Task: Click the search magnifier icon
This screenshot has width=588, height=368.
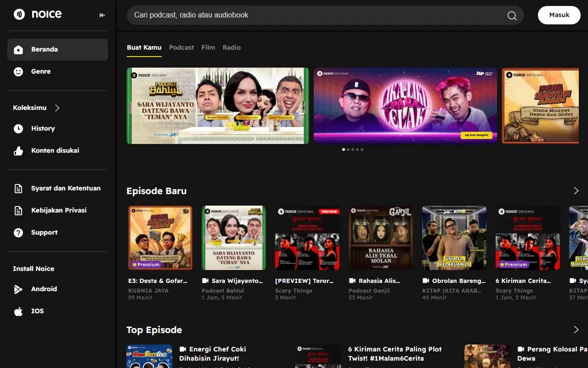Action: click(512, 16)
